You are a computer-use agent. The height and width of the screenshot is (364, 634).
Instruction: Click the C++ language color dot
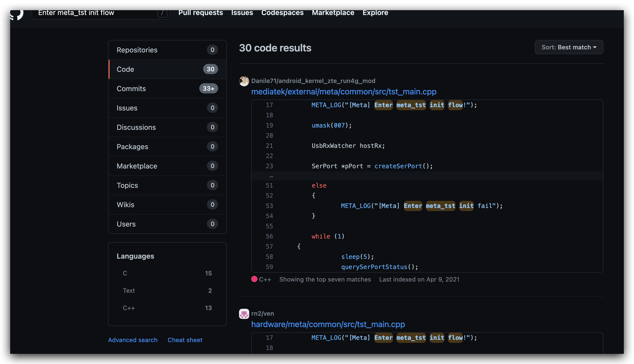pyautogui.click(x=254, y=279)
